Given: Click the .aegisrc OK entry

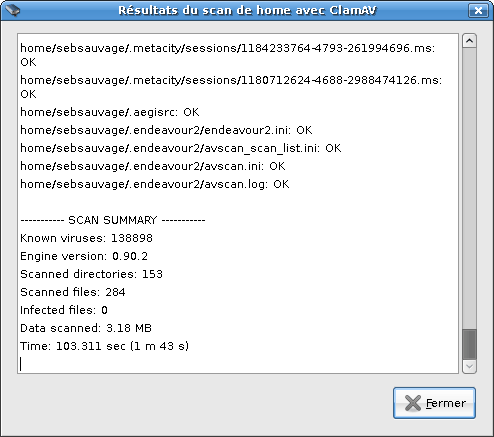Looking at the screenshot, I should coord(110,112).
